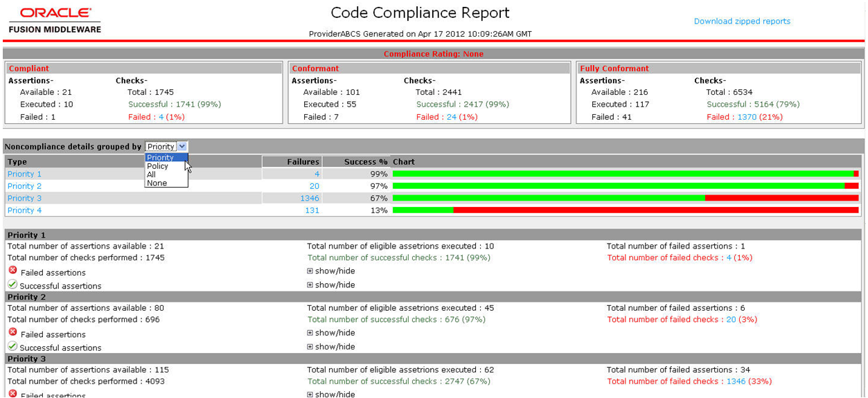Screen dimensions: 868x398
Task: Click the Priority 4 success chart bar
Action: pyautogui.click(x=626, y=210)
